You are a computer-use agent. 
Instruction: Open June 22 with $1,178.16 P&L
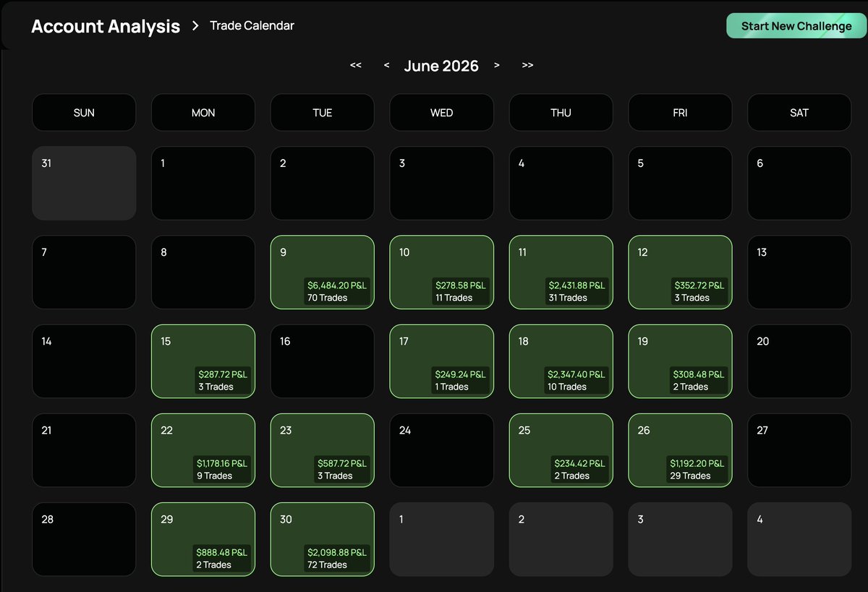(203, 450)
